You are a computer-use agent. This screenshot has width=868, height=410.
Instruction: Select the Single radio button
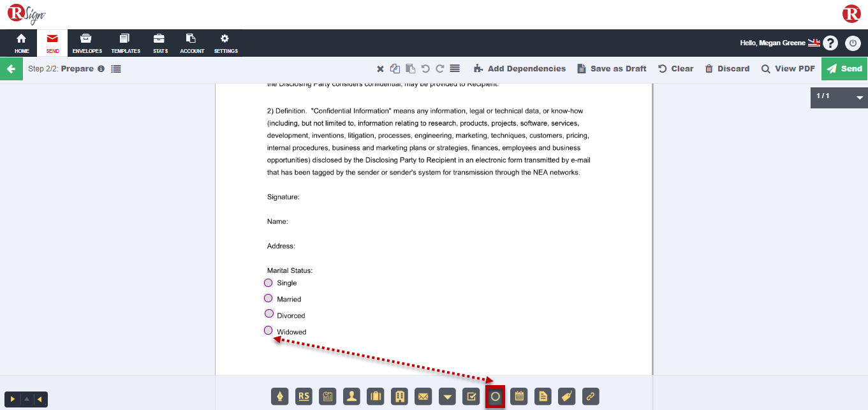[268, 282]
